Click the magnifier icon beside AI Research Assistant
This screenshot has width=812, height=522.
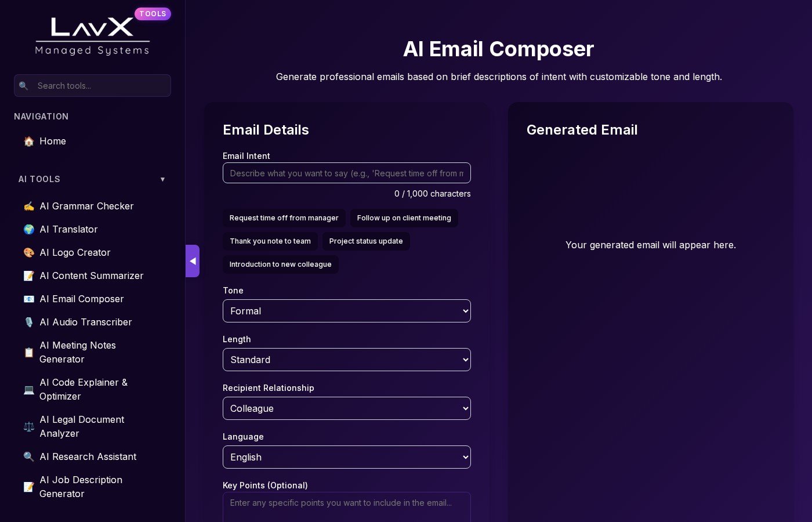pos(28,457)
